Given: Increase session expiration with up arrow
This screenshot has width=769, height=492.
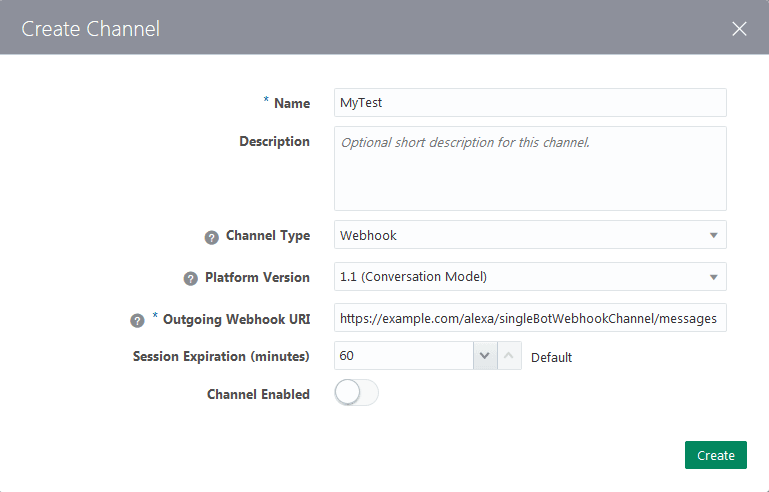Looking at the screenshot, I should 509,356.
